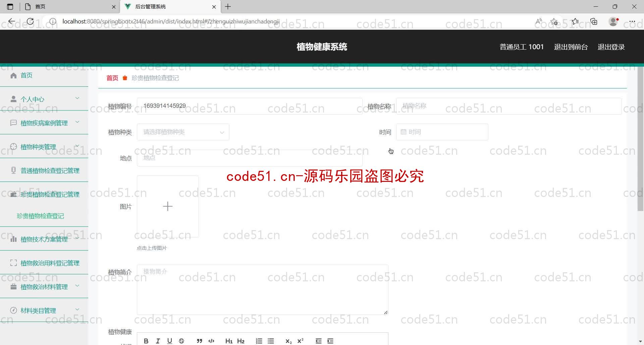Click the 植物简介 text area
Screen dimensions: 644x345
(262, 290)
